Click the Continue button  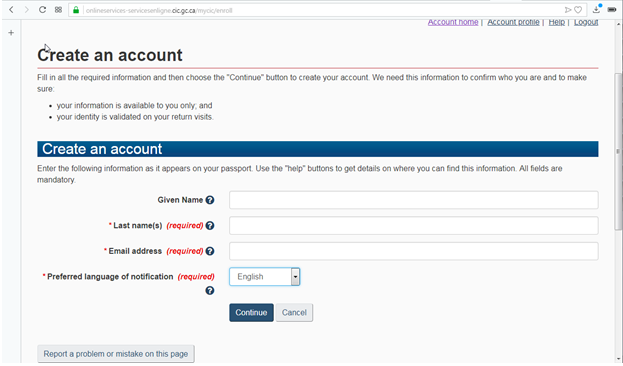click(x=251, y=313)
